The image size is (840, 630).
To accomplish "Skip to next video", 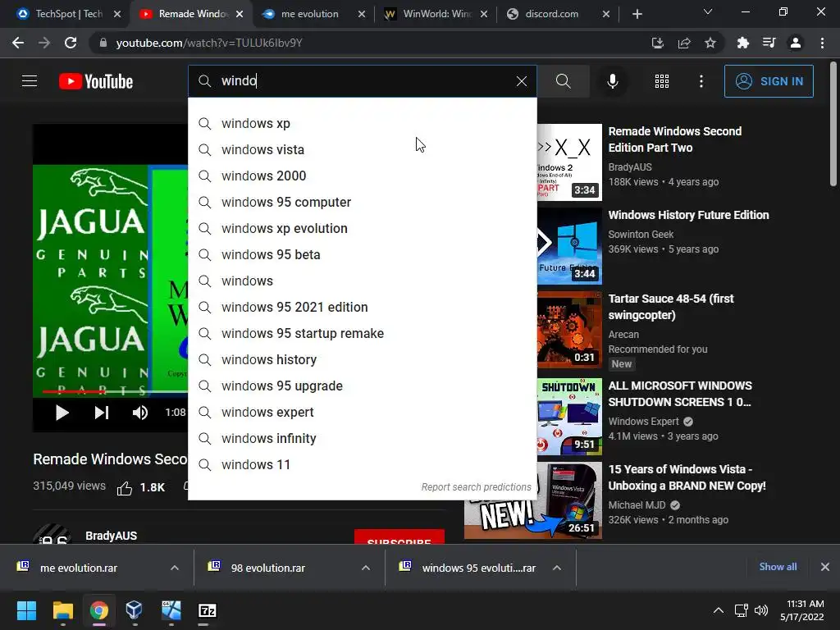I will tap(101, 413).
